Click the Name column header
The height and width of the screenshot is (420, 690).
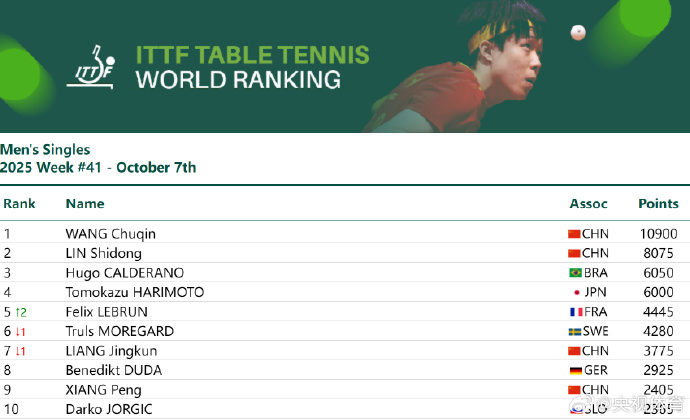pos(85,204)
